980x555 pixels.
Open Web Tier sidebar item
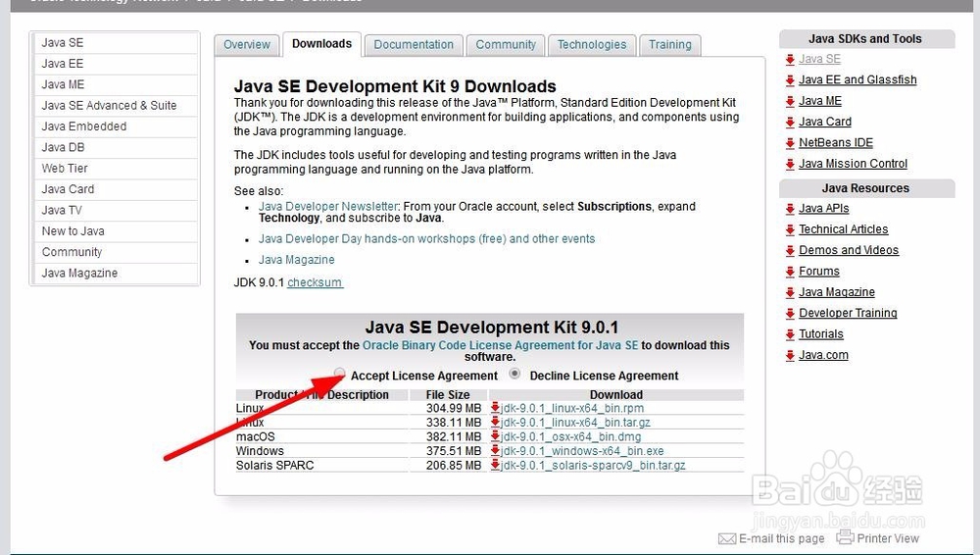click(x=116, y=169)
